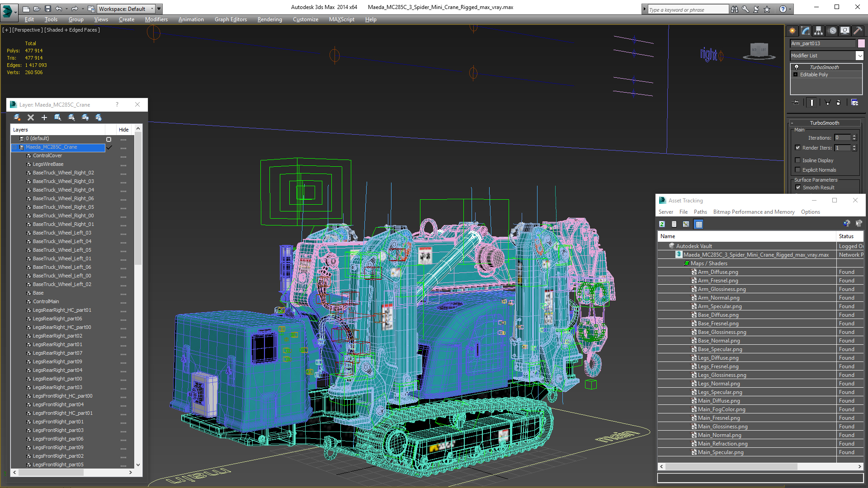Screen dimensions: 868x488
Task: Collapse the TurboSmooth rollout minus
Action: [792, 123]
